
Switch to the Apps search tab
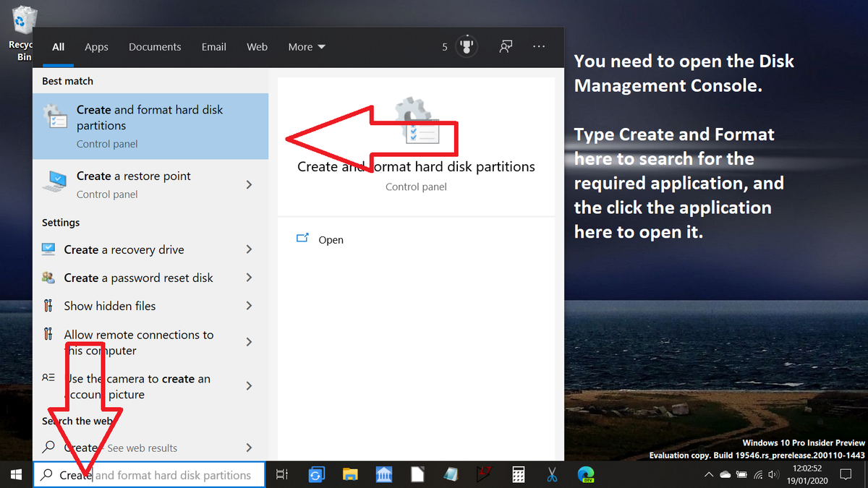[x=96, y=47]
